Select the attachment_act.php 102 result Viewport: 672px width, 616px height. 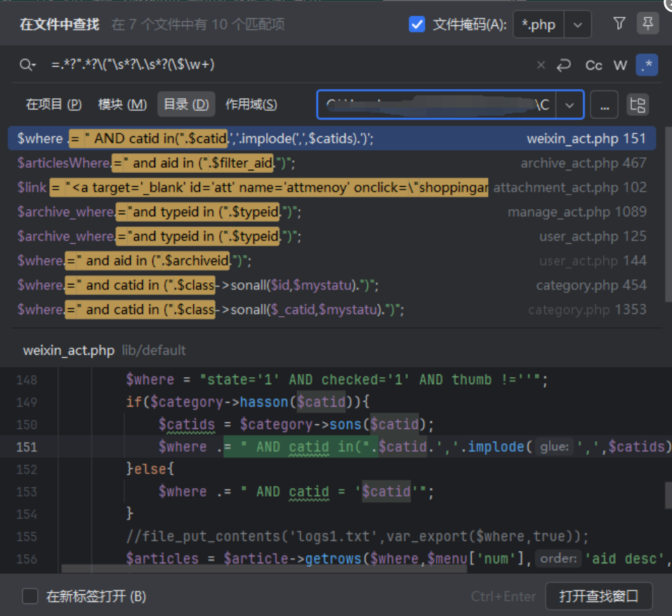click(x=331, y=188)
